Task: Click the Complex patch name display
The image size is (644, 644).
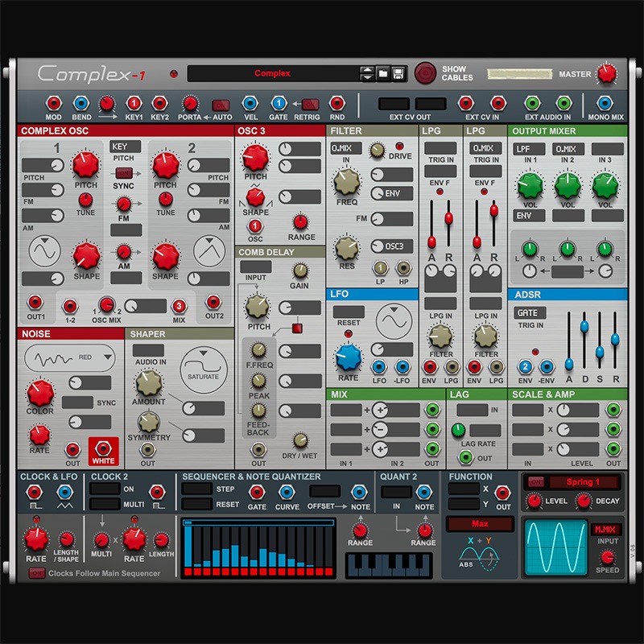Action: click(x=272, y=73)
